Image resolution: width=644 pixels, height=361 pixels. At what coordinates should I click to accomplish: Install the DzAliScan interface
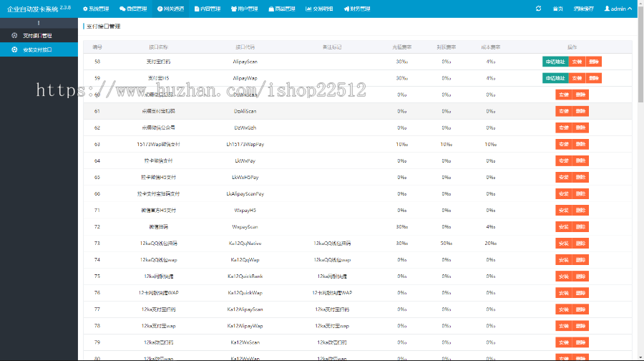[x=564, y=111]
